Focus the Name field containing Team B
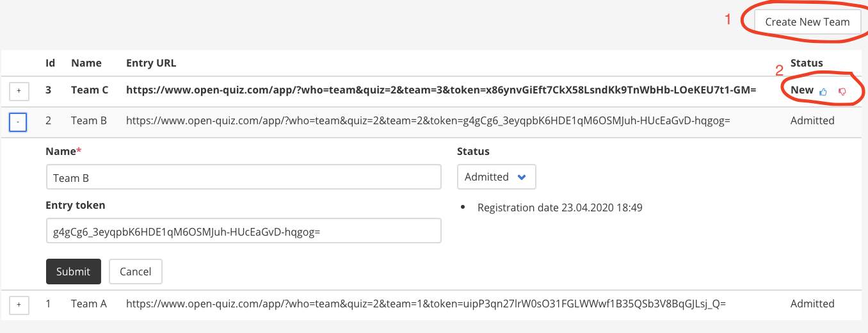The width and height of the screenshot is (868, 333). [244, 177]
